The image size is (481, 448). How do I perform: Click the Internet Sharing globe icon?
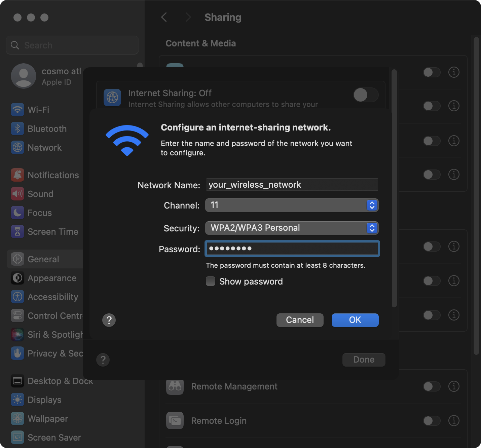click(x=112, y=98)
